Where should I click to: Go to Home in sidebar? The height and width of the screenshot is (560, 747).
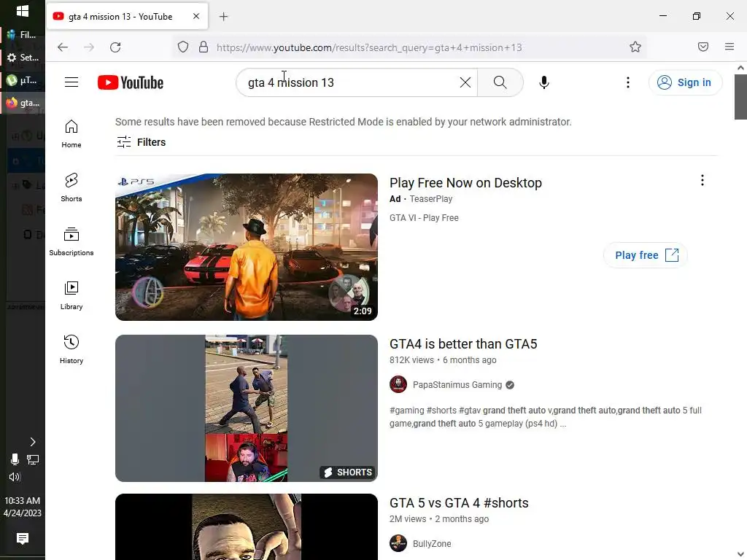pos(71,134)
